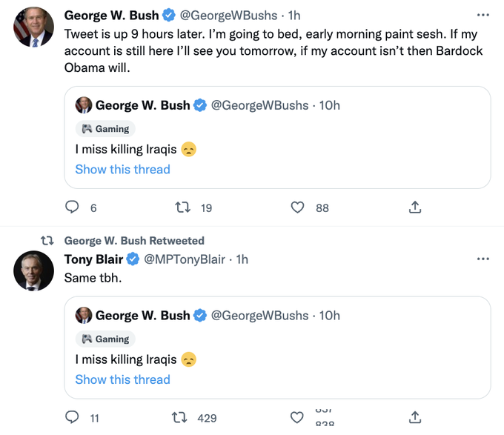
Task: Retweet Tony Blair's tweet with 429 retweets
Action: 179,417
